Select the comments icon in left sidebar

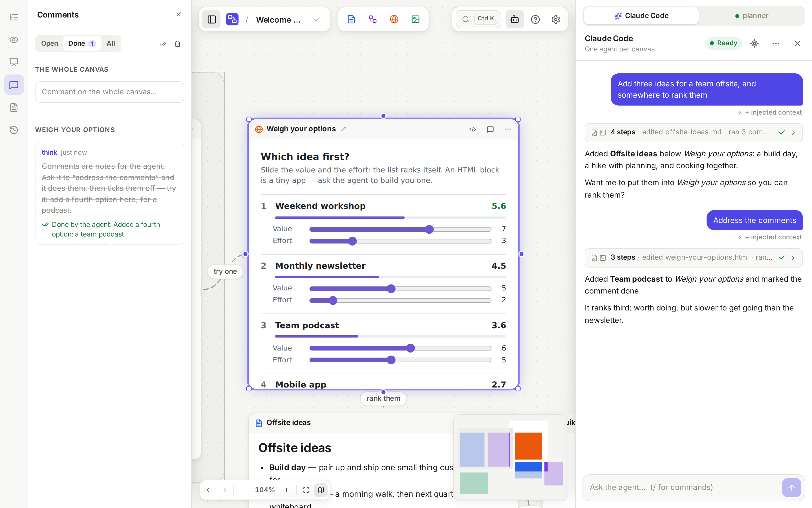[x=14, y=85]
